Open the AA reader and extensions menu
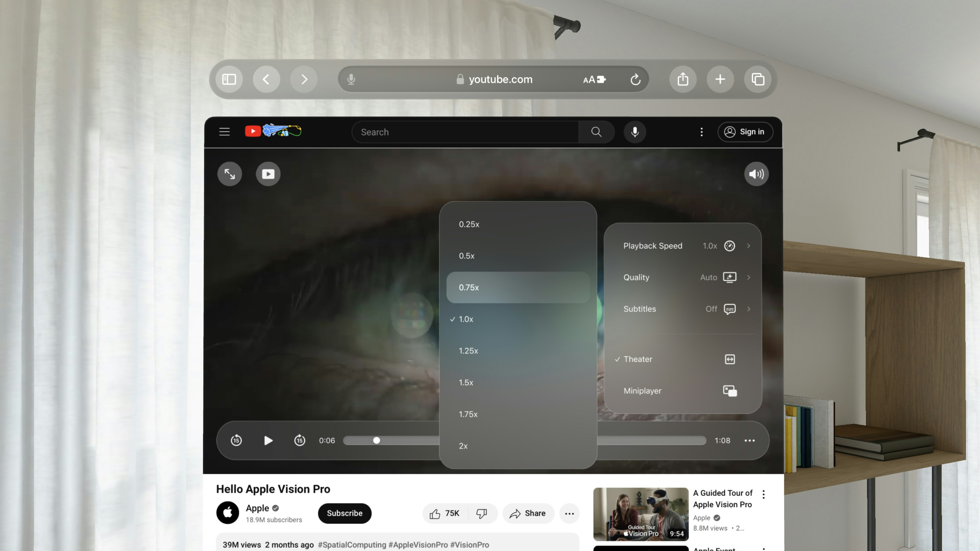 point(594,80)
